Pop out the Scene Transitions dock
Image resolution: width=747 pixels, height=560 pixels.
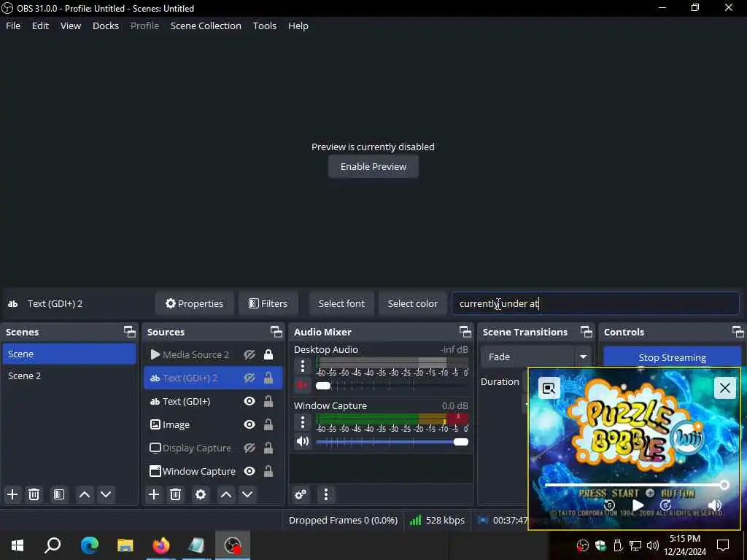click(586, 332)
